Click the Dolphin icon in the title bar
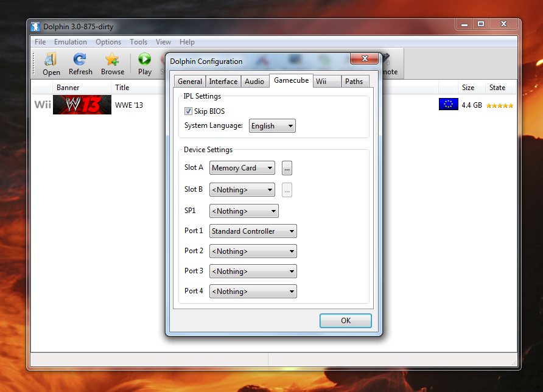This screenshot has height=392, width=543. point(35,26)
